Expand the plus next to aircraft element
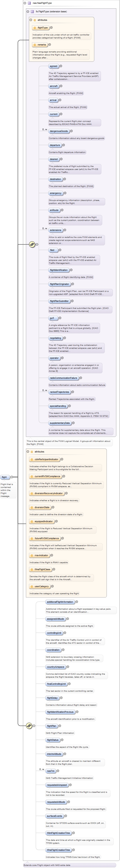Image resolution: width=120 pixels, height=868 pixels. click(x=61, y=86)
